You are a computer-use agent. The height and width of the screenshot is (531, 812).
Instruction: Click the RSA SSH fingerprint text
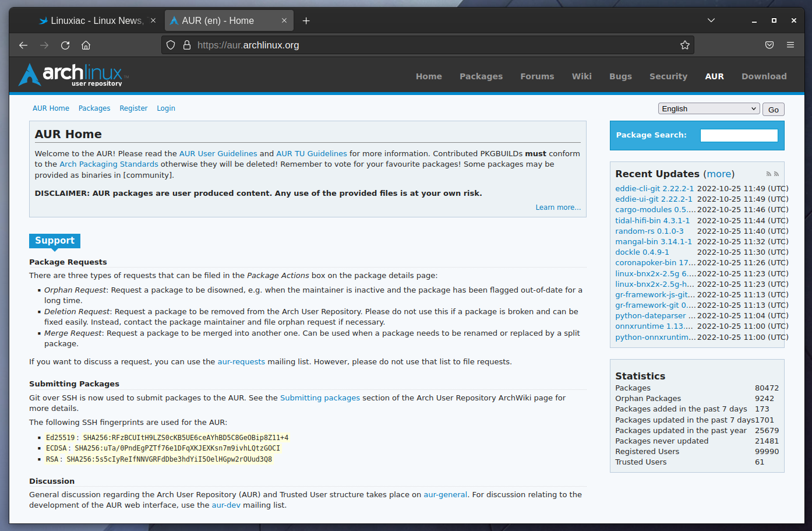pos(159,459)
